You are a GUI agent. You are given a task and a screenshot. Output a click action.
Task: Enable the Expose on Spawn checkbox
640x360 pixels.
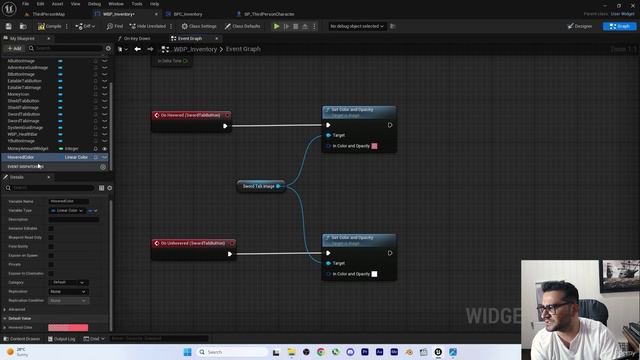pos(51,255)
